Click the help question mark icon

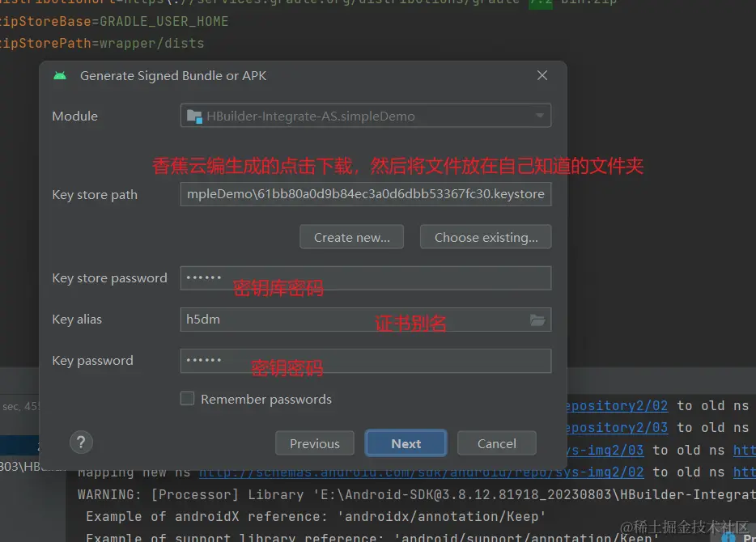tap(81, 442)
